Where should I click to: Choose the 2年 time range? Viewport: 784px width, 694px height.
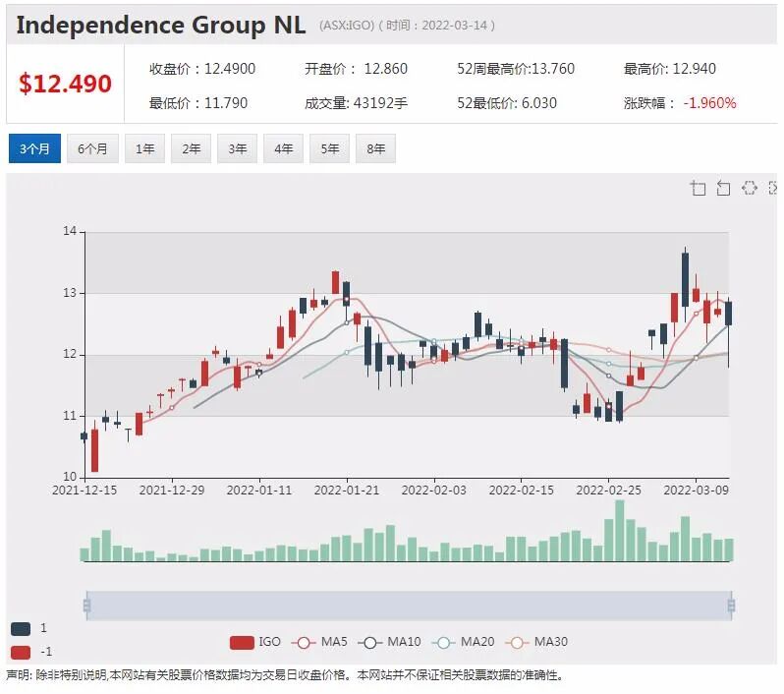[x=191, y=148]
